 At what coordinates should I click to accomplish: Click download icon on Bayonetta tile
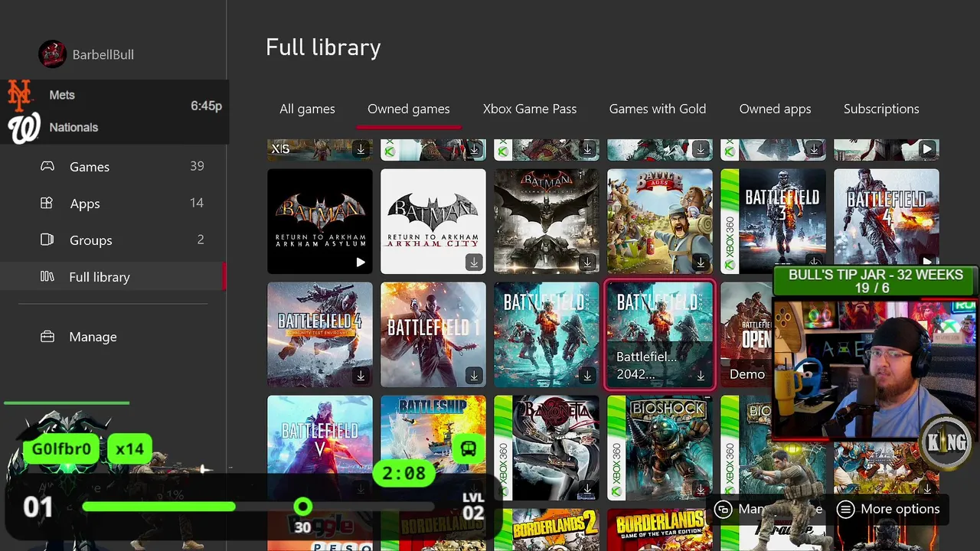587,489
